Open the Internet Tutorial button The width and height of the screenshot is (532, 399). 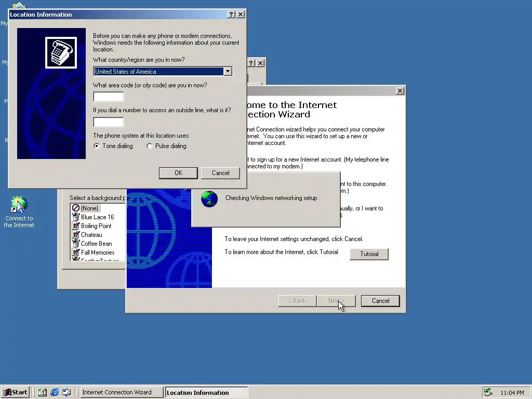[369, 254]
